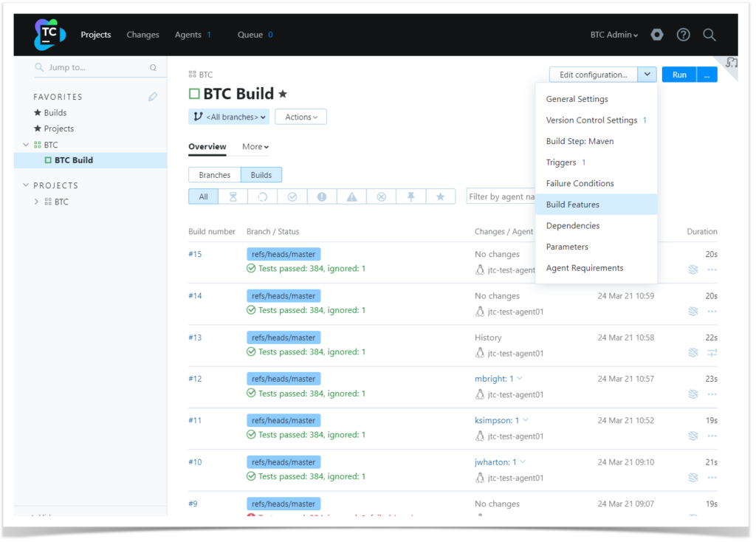The image size is (756, 542).
Task: Filter to pinned builds with the pin icon
Action: point(410,196)
